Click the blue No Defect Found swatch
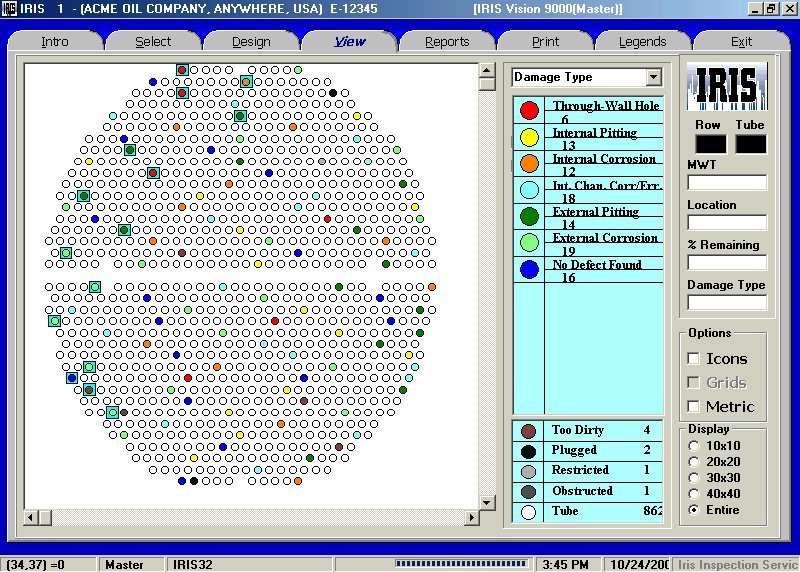This screenshot has width=800, height=572. pyautogui.click(x=529, y=269)
